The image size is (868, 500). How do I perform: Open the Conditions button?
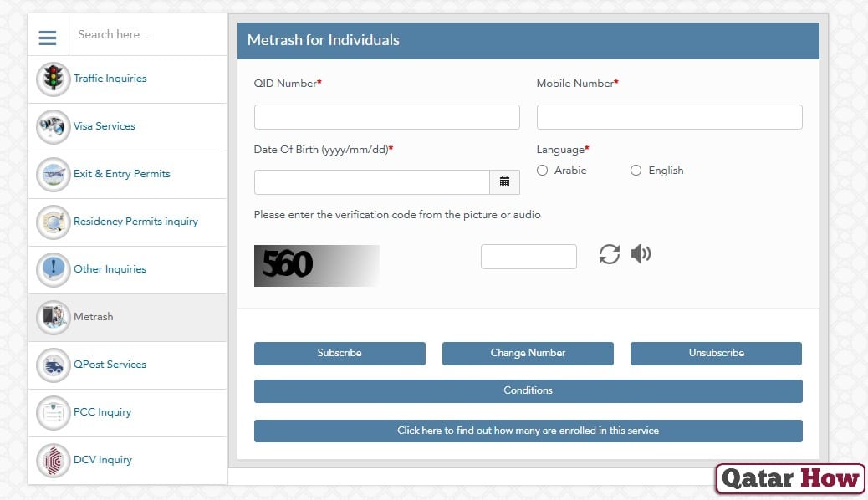528,391
